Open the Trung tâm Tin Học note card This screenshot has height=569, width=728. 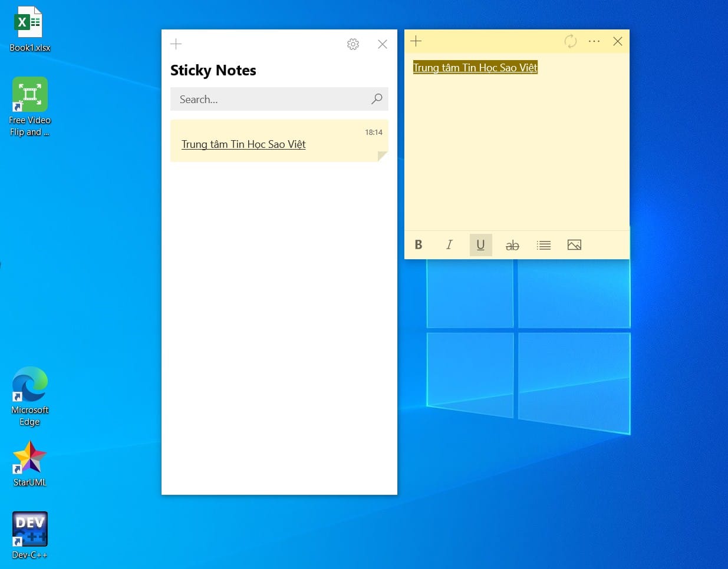(x=279, y=141)
